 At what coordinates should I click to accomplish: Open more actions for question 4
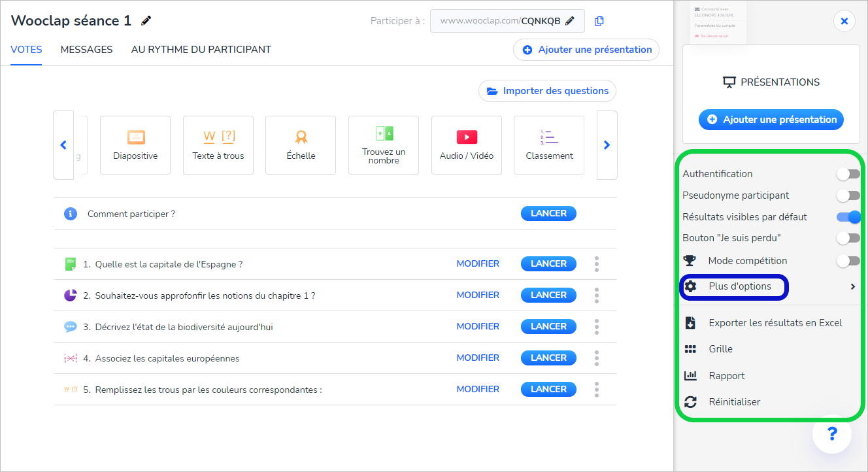click(597, 358)
